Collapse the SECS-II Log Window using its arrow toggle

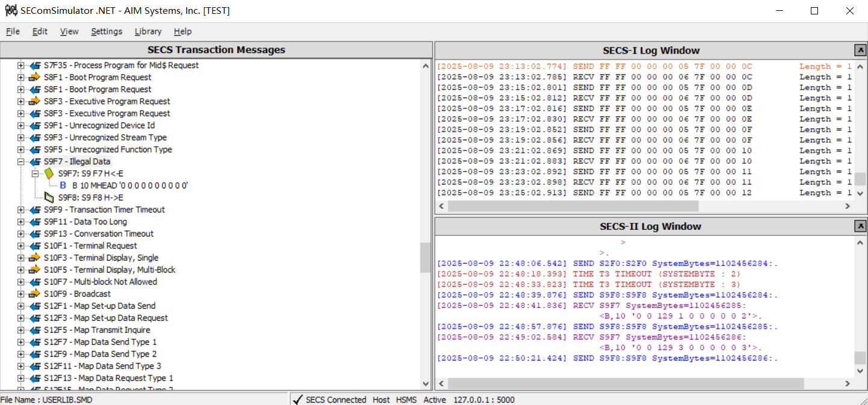[861, 226]
